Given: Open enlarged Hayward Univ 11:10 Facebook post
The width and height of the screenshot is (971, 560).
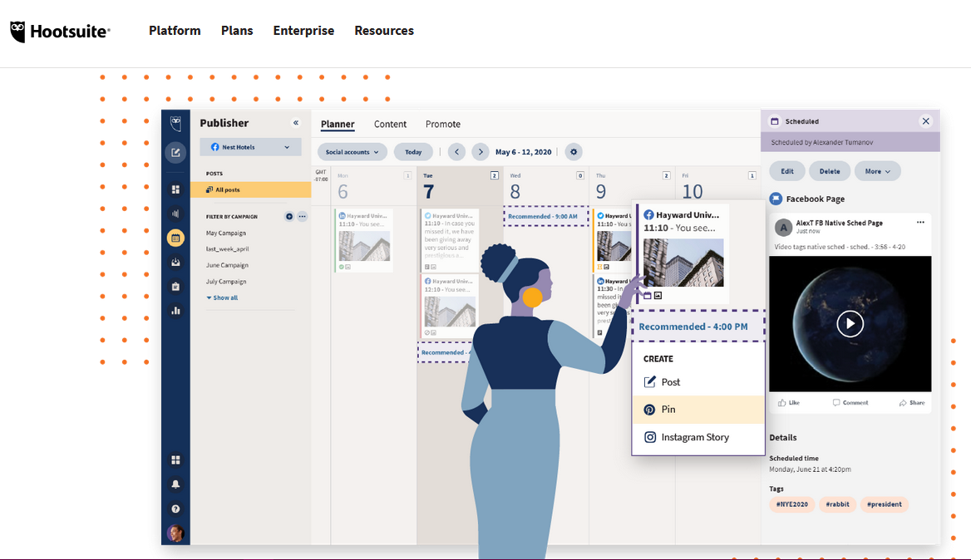Looking at the screenshot, I should [683, 253].
